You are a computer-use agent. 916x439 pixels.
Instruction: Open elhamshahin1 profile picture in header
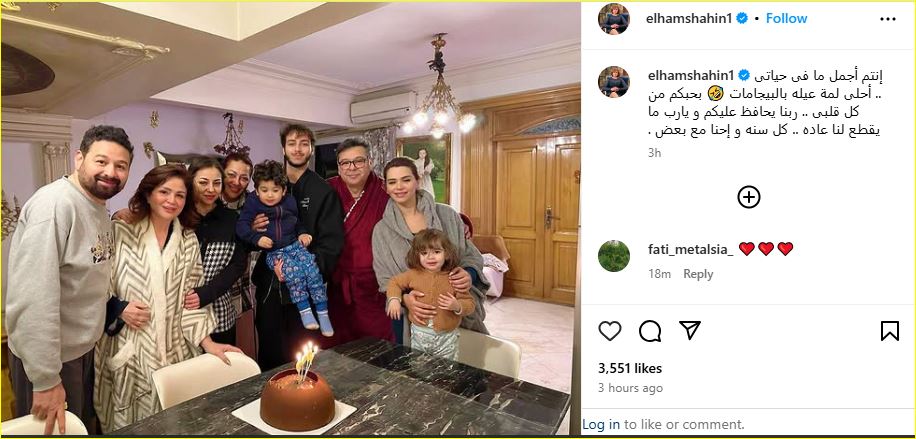pos(614,19)
